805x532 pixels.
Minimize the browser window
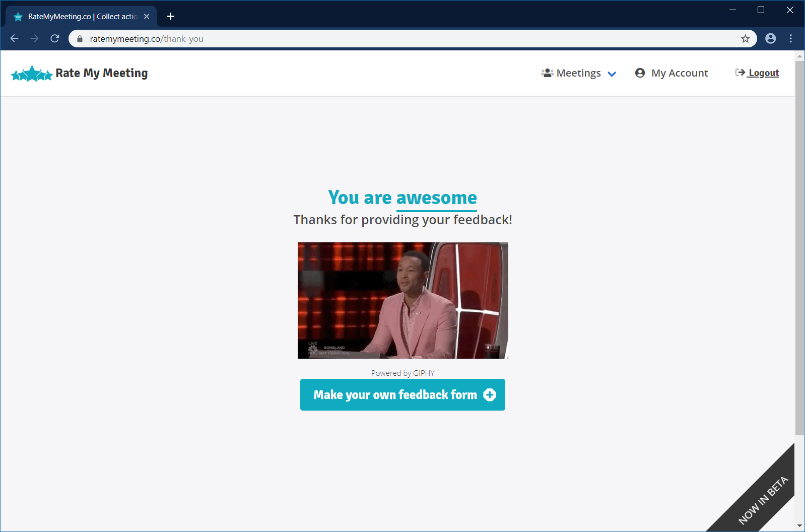(x=733, y=10)
